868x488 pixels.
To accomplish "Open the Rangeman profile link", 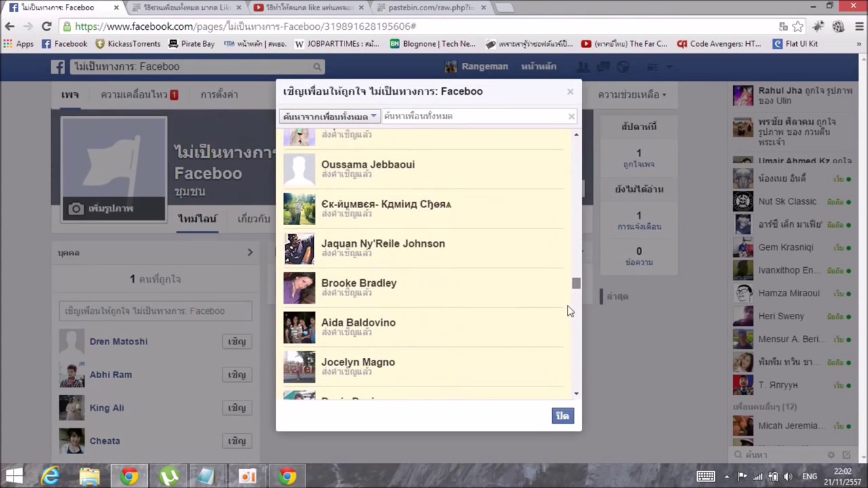I will point(477,66).
